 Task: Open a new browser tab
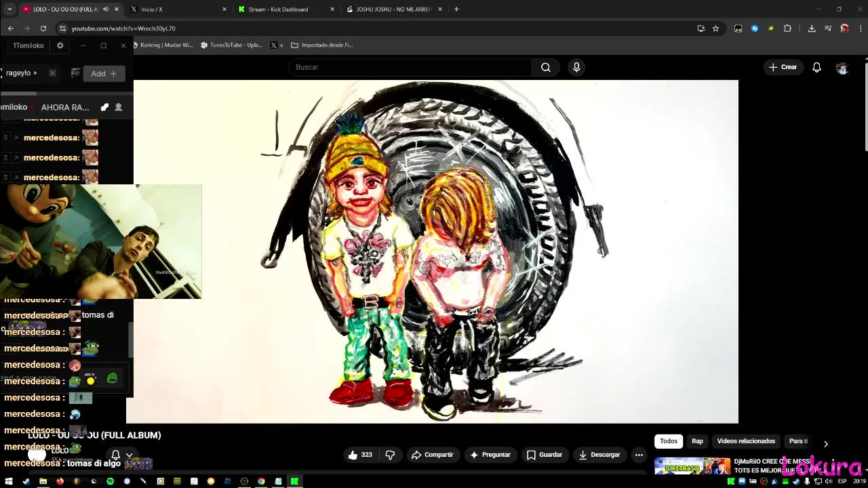pyautogui.click(x=456, y=9)
